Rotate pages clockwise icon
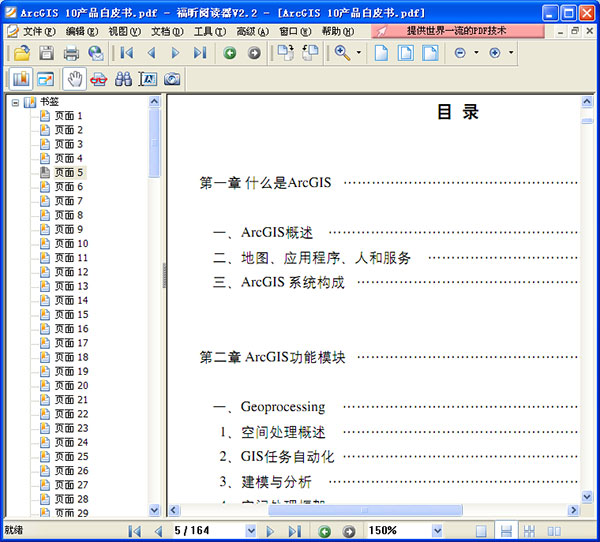Screen dimensions: 600x542 286,52
